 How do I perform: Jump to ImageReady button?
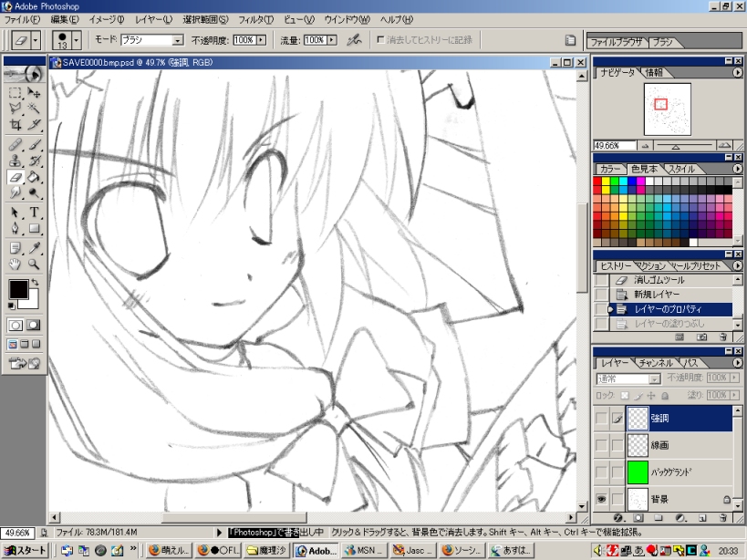[x=25, y=363]
